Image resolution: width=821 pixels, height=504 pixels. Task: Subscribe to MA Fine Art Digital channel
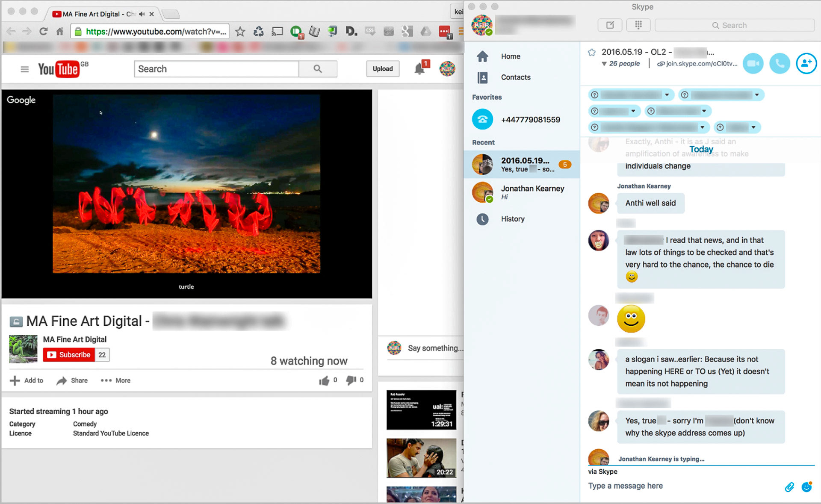pyautogui.click(x=69, y=355)
